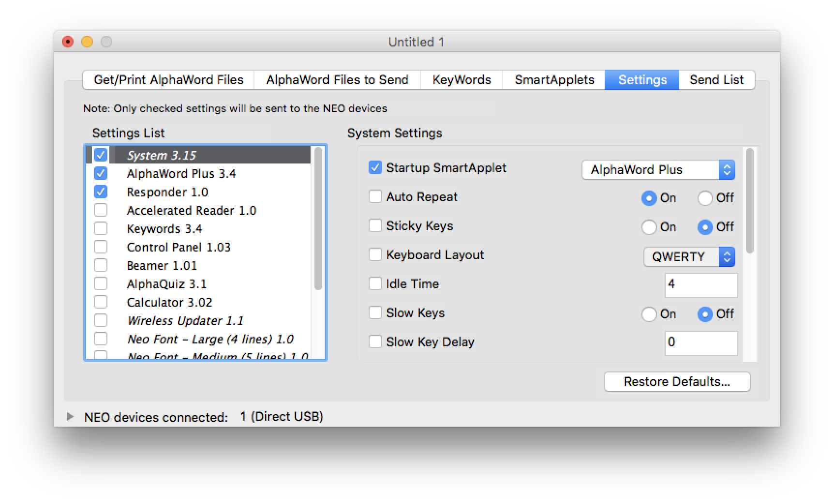
Task: Select Slow Keys Off radio button
Action: coord(705,314)
